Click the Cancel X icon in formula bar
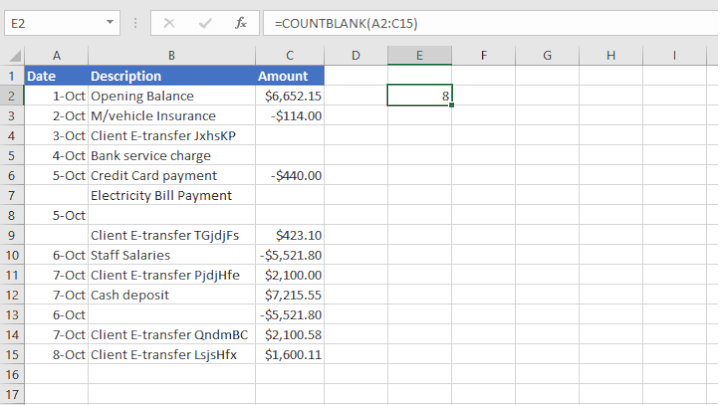Viewport: 720px width, 405px height. 169,22
